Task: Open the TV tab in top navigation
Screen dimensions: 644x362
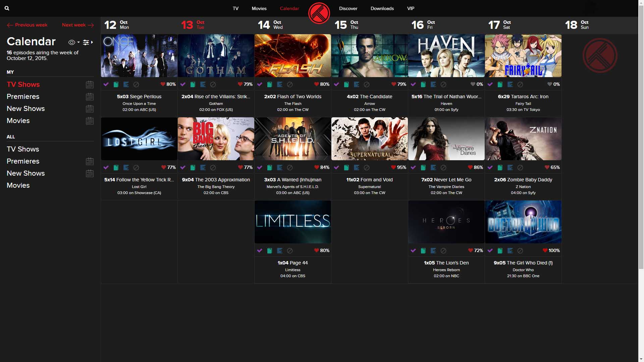Action: point(236,8)
